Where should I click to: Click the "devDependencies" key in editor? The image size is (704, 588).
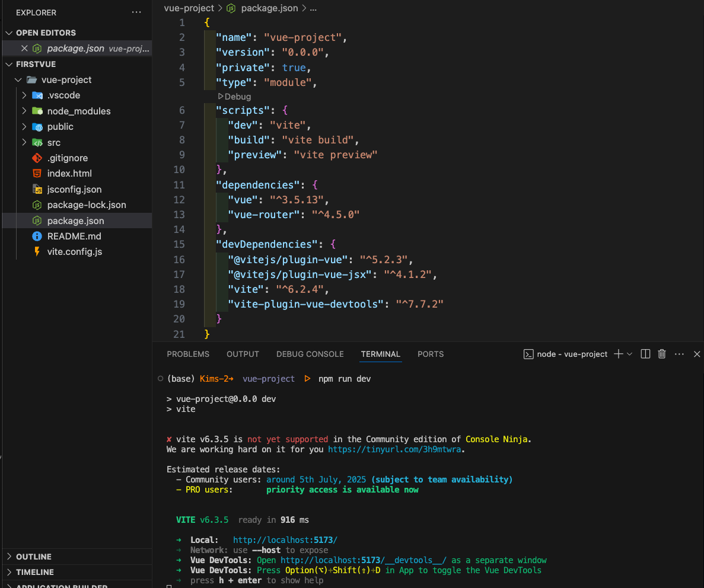pyautogui.click(x=267, y=244)
